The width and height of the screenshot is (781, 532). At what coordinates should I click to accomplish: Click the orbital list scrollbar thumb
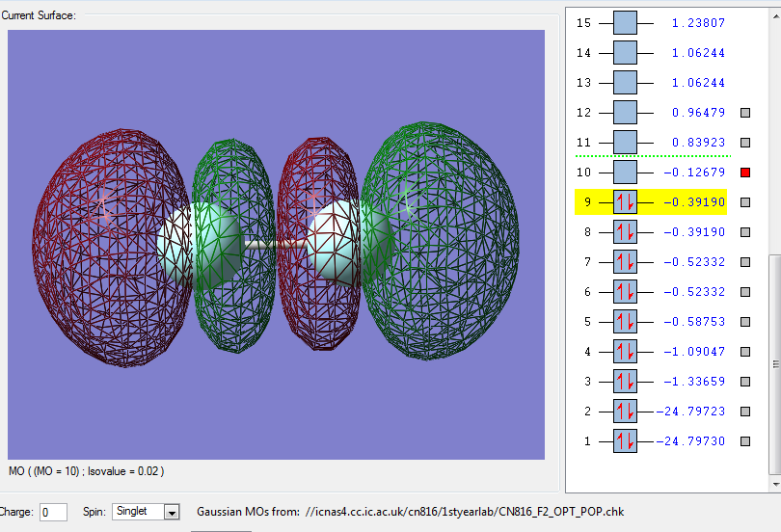click(x=775, y=364)
